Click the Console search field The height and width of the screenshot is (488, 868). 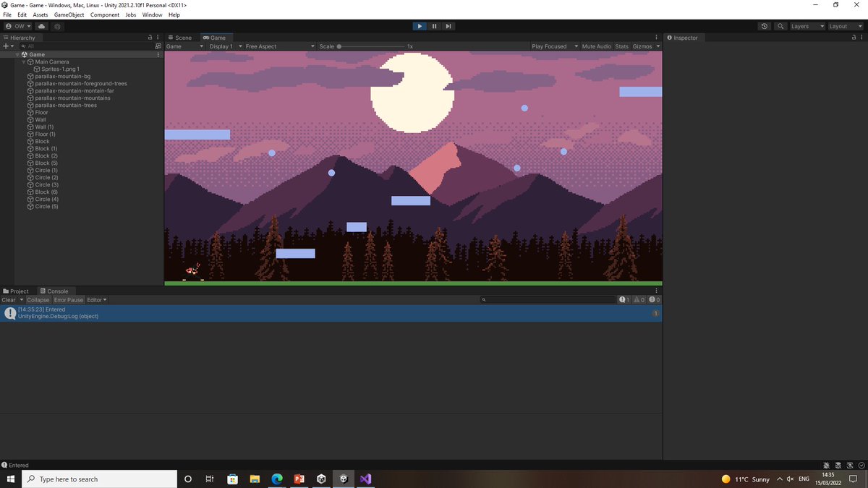(548, 300)
